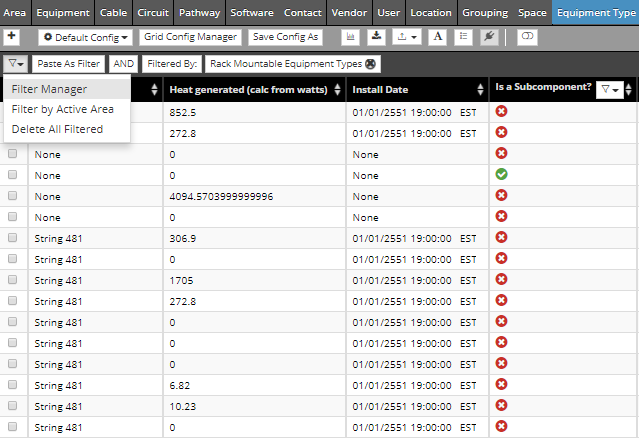
Task: Click red X icon in 1705 row
Action: tap(502, 280)
